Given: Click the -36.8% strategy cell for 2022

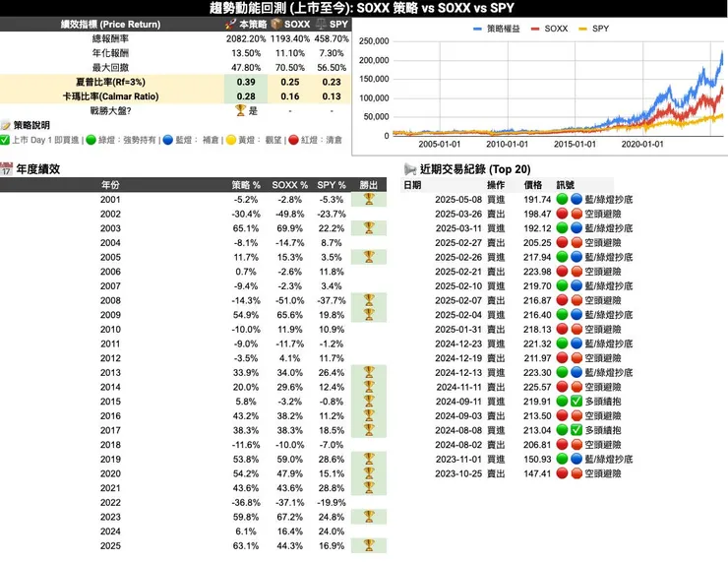Looking at the screenshot, I should pyautogui.click(x=246, y=502).
